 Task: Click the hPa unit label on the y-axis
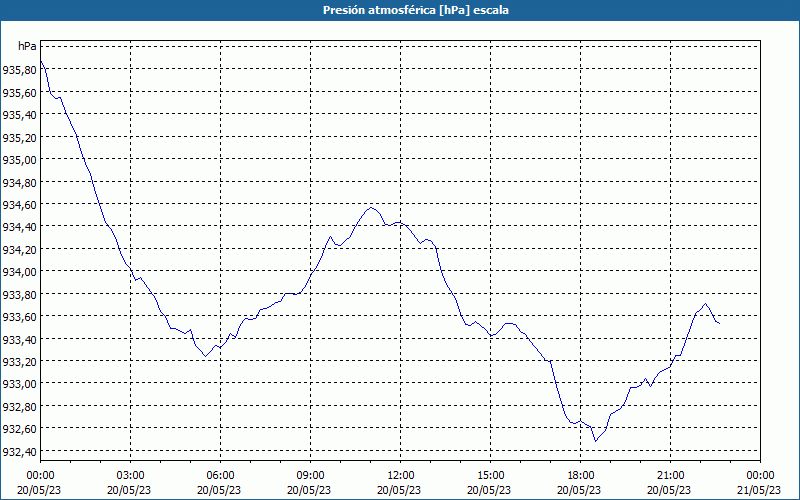27,46
